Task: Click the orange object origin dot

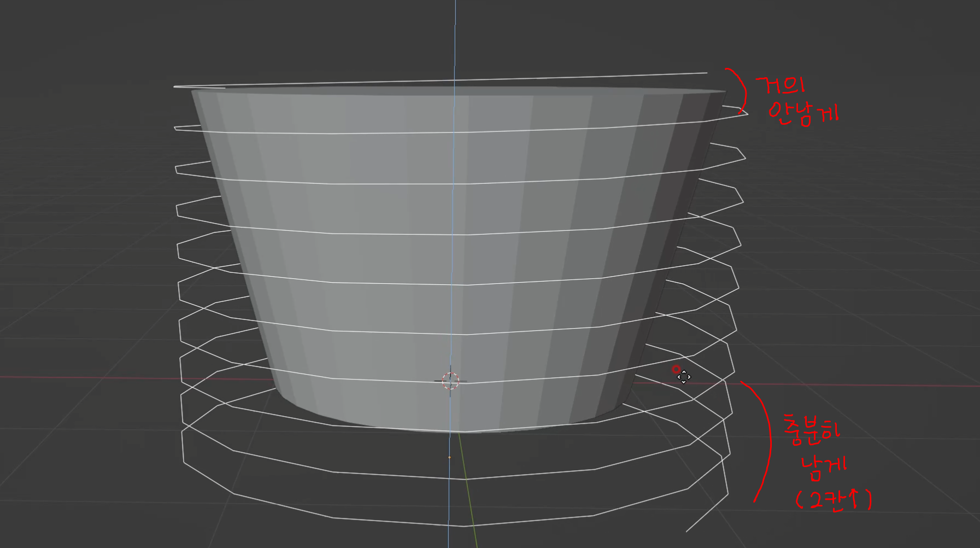Action: pyautogui.click(x=449, y=457)
